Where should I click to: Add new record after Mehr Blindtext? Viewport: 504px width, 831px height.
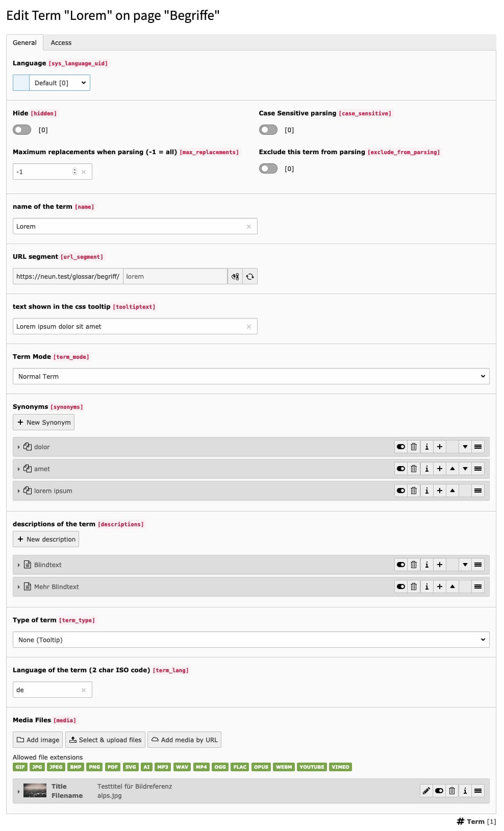[x=440, y=587]
